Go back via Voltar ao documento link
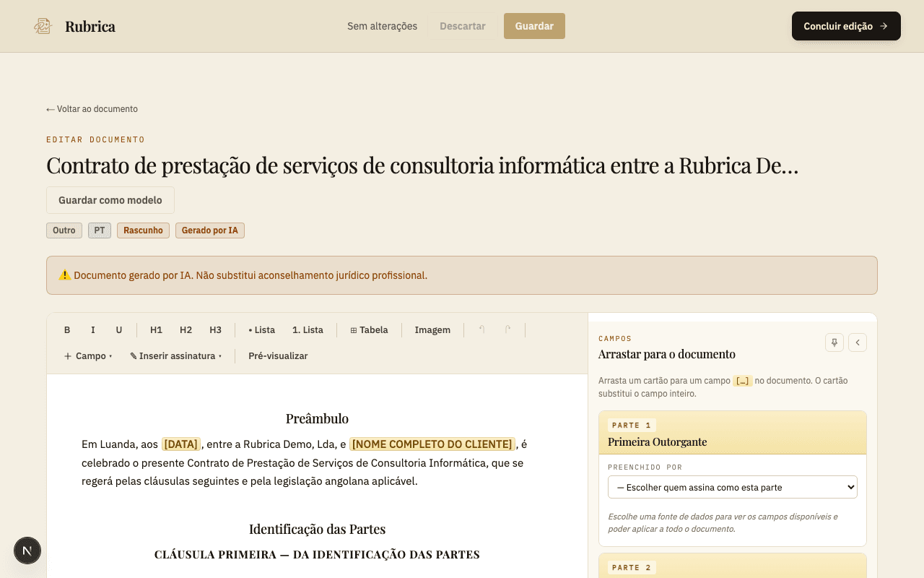 [x=92, y=109]
